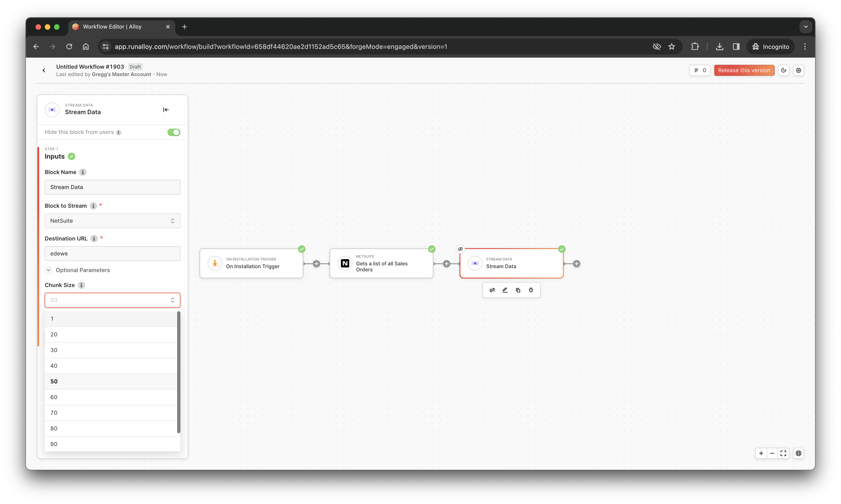Screen dimensions: 841x504
Task: Click the Block Name input field
Action: (113, 187)
